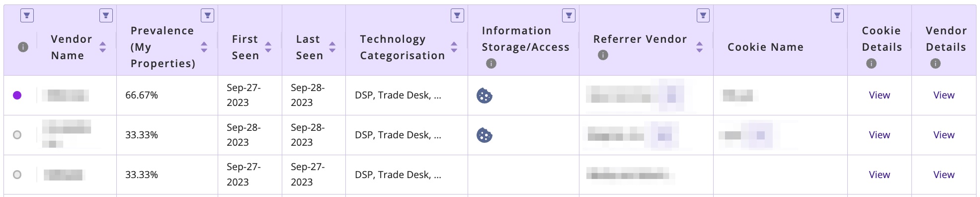
Task: View Vendor Details for third row
Action: pos(944,175)
